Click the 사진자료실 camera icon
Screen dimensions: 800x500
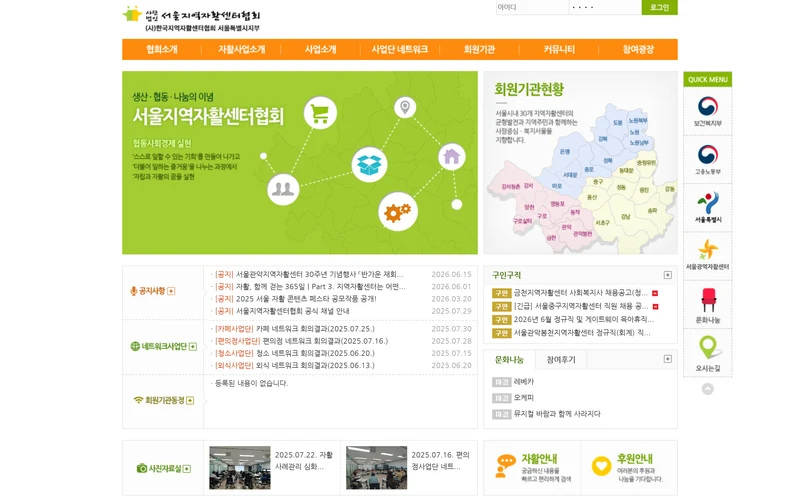(x=142, y=468)
